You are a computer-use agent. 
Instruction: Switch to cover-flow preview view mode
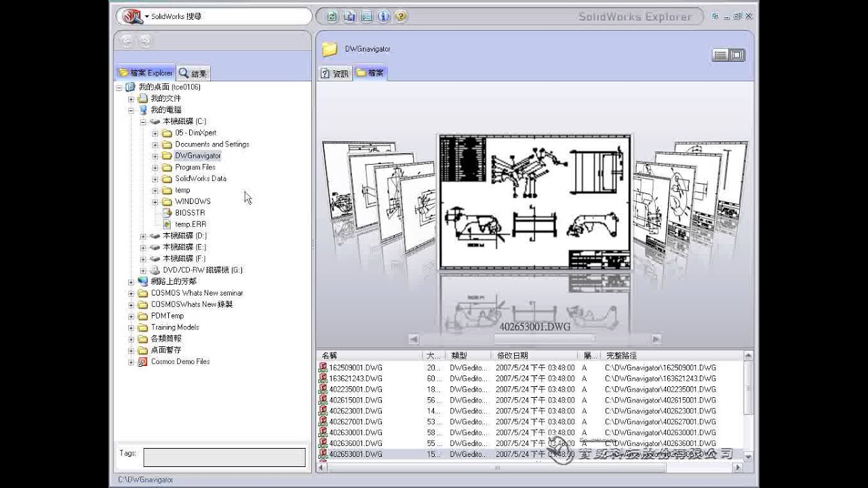point(737,55)
